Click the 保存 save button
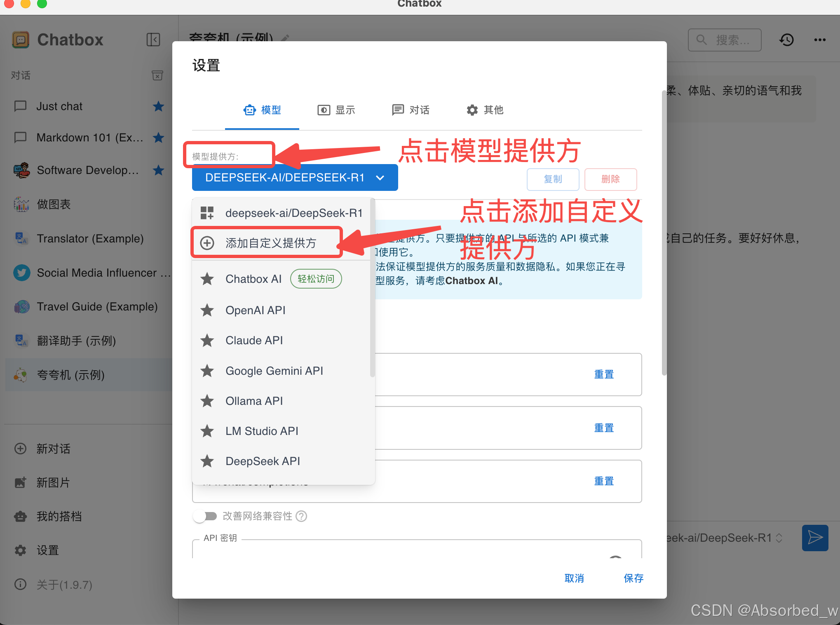 633,578
